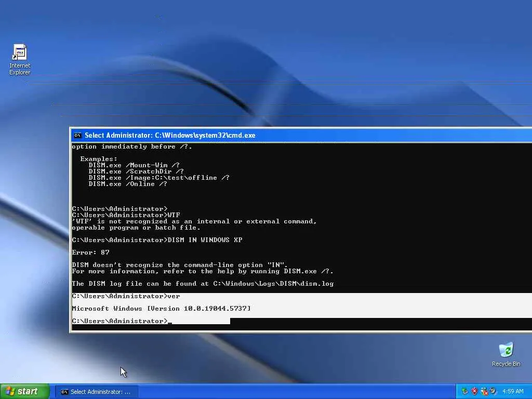Screen dimensions: 532x399
Task: Click the 'For more information, refer to the help' line
Action: click(203, 271)
